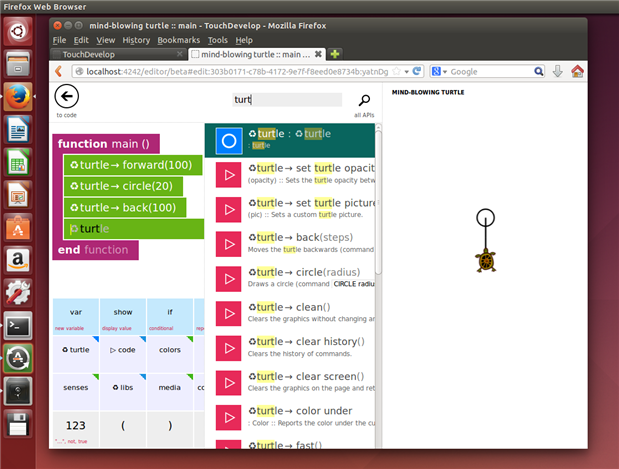Open a new tab with plus icon
This screenshot has height=469, width=619.
335,54
